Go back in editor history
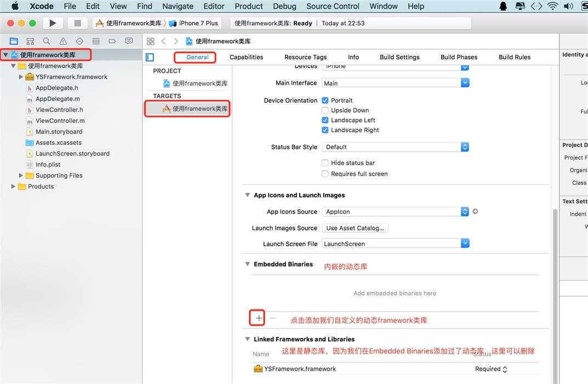Screen dimensions: 588x384 click(163, 41)
